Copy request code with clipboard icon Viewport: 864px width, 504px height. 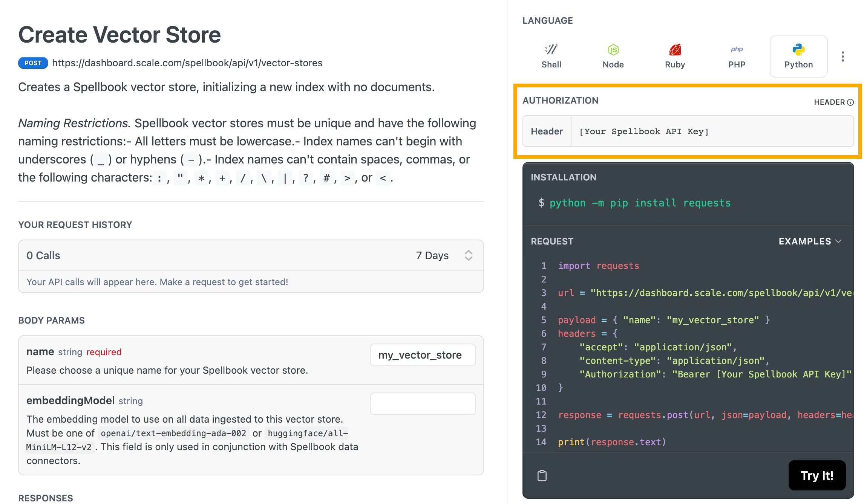click(x=542, y=475)
